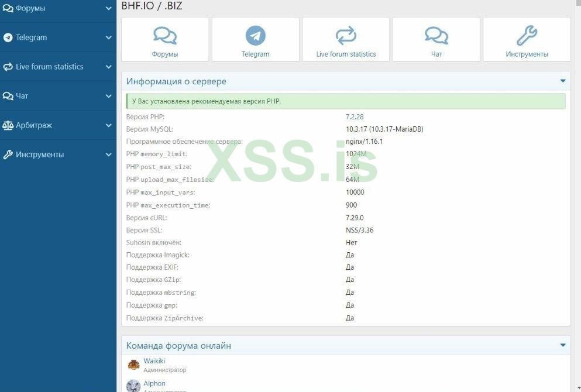This screenshot has width=581, height=392.
Task: Click the Арбитраж scales icon in sidebar
Action: click(8, 125)
